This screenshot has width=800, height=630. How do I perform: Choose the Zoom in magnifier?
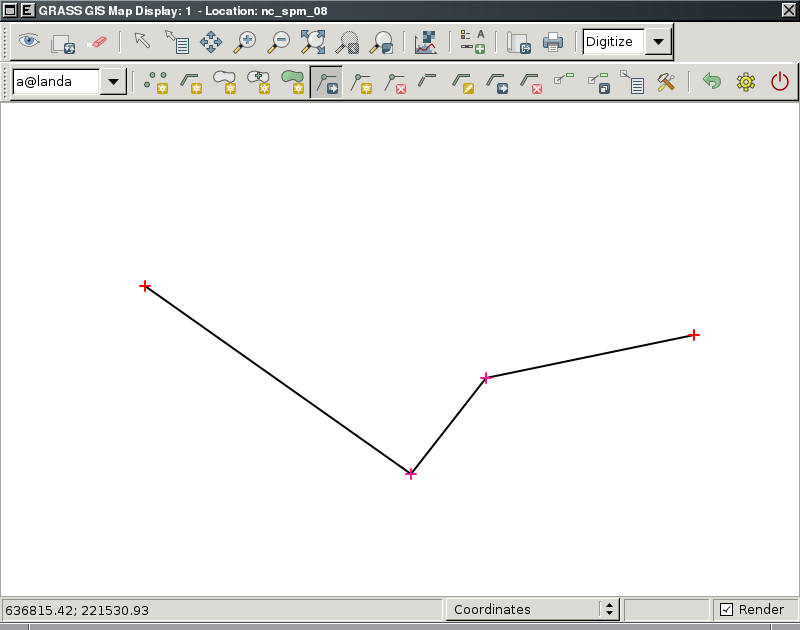click(245, 42)
